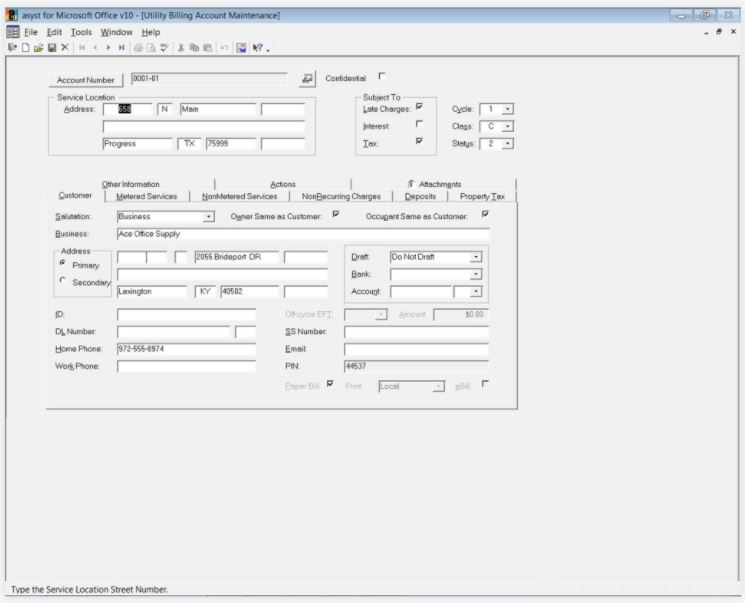Click the Business name input field
Screen dimensions: 745x603
click(303, 234)
